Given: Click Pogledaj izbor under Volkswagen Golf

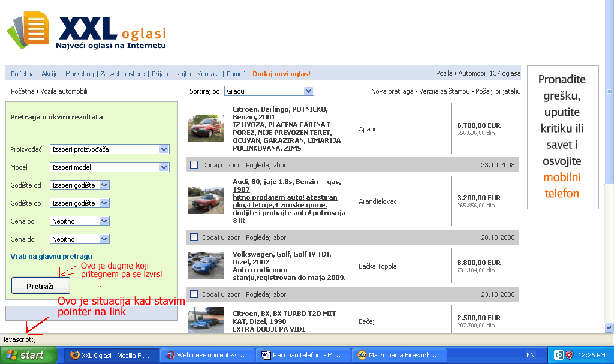Looking at the screenshot, I should 266,294.
